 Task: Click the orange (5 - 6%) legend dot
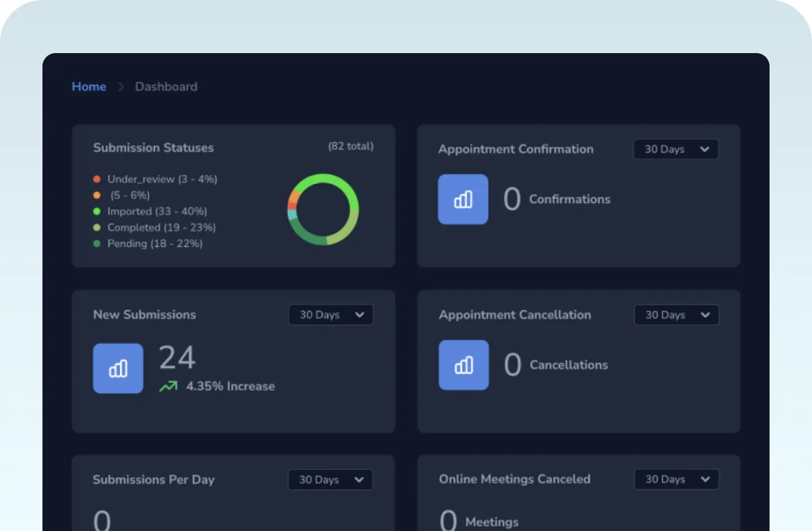(97, 195)
